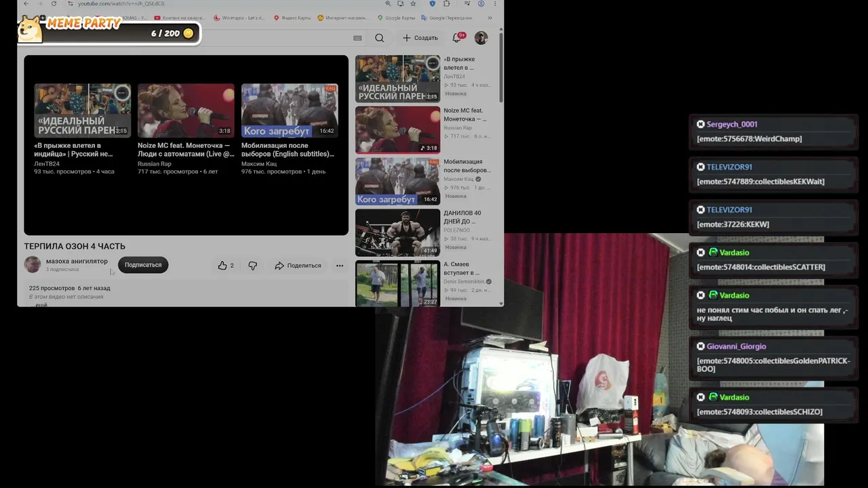Open the Интернет-магазин bookmark
The width and height of the screenshot is (868, 488).
coord(343,18)
